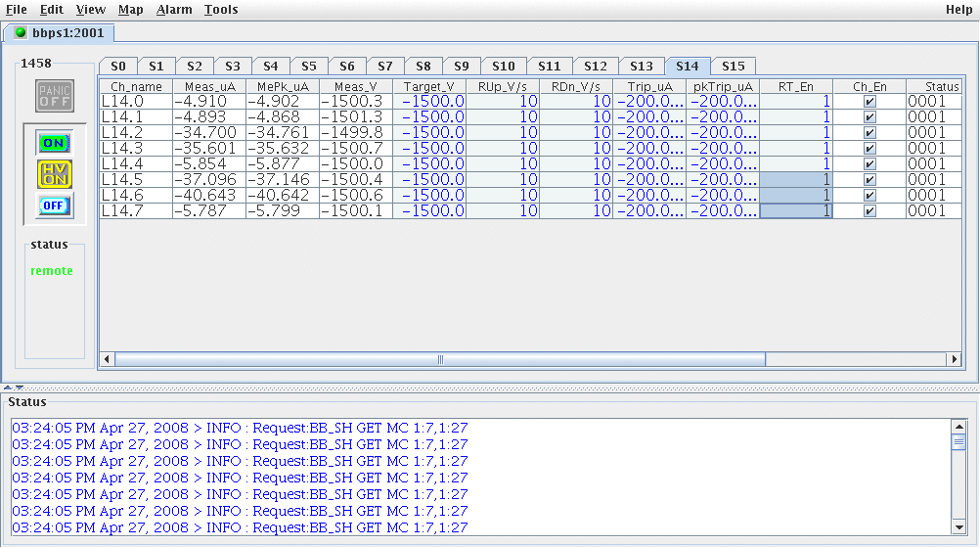Switch to slot tab S15
Screen dimensions: 980x548
tap(734, 67)
